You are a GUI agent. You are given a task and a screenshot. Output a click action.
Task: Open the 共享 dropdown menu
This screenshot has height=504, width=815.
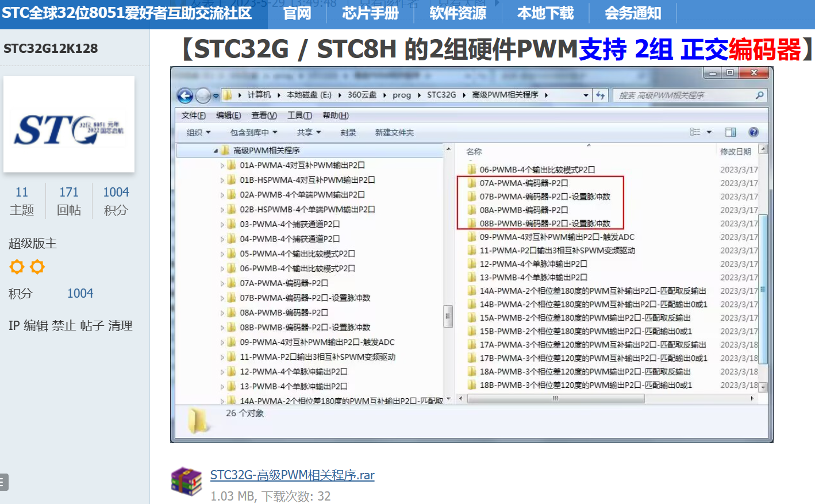click(x=309, y=133)
